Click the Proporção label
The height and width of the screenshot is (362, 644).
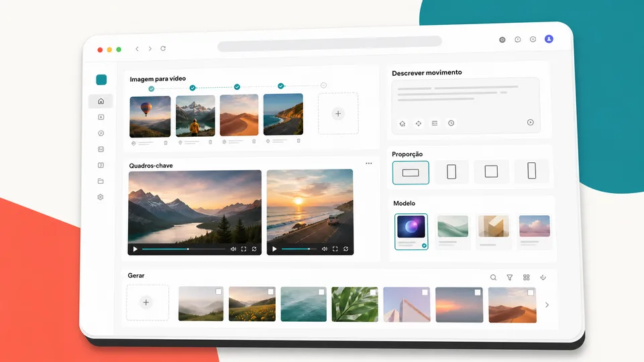tap(407, 154)
